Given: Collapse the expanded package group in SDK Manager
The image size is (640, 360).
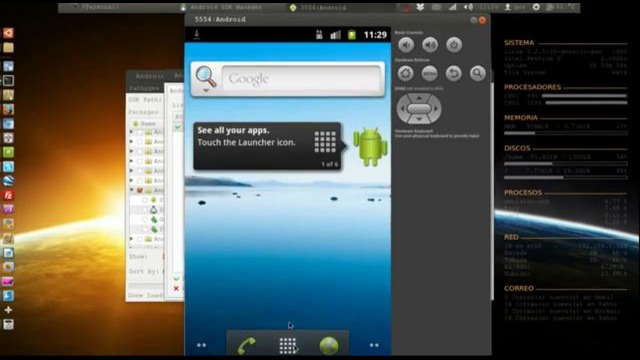Looking at the screenshot, I should click(132, 190).
